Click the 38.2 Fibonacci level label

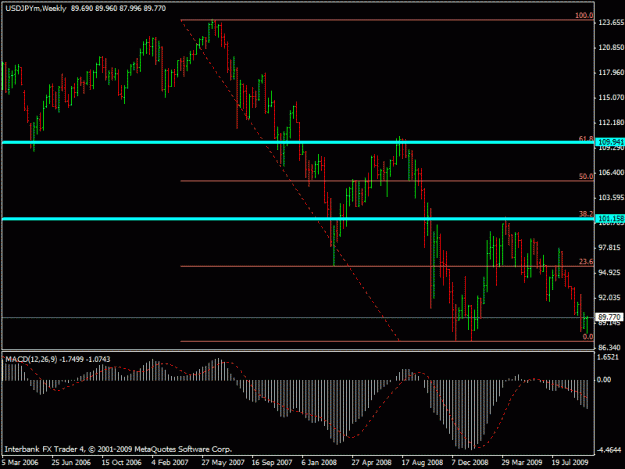[x=586, y=214]
